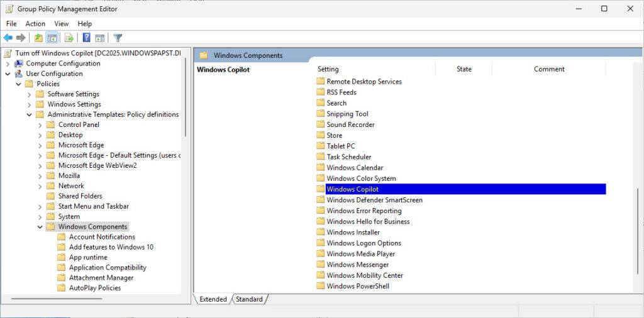The height and width of the screenshot is (318, 644).
Task: Select Remote Desktop Services folder
Action: [x=364, y=81]
